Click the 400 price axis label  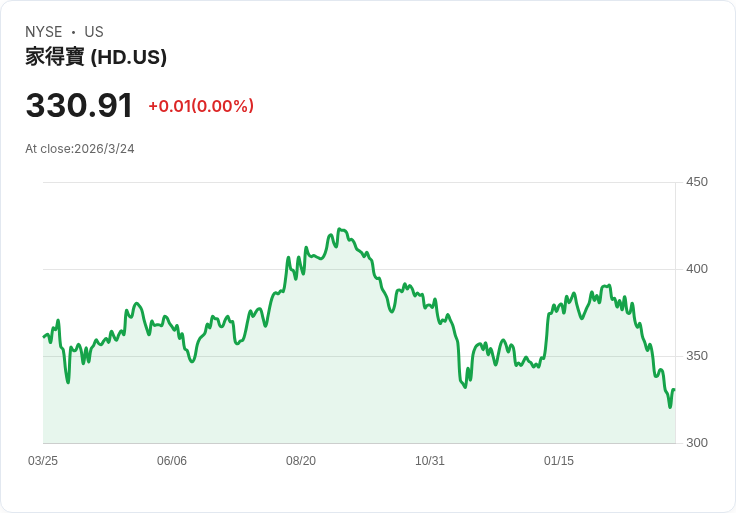point(697,269)
